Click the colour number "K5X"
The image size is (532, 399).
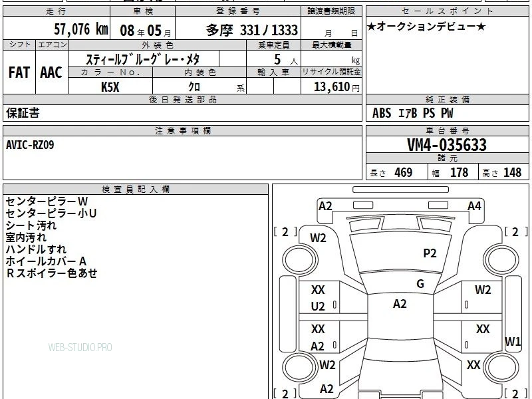[110, 87]
